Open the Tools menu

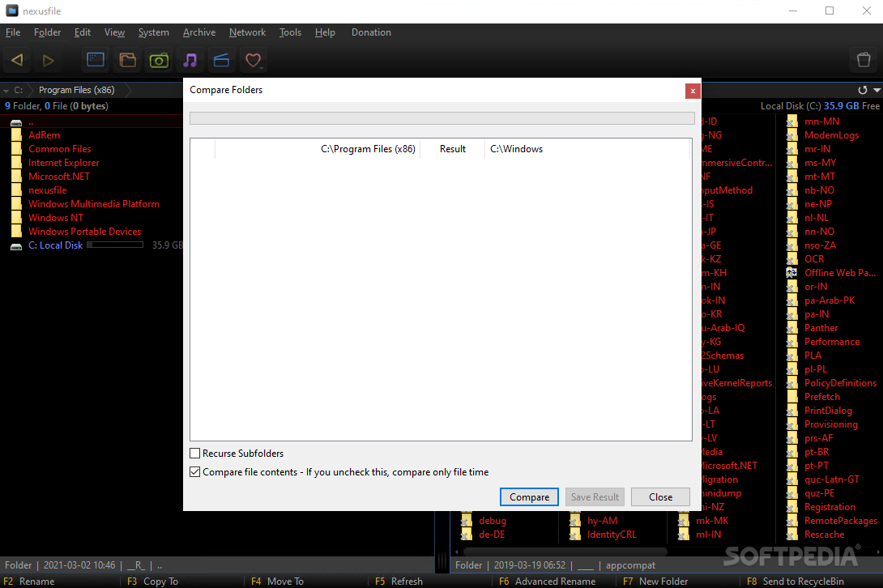(290, 32)
